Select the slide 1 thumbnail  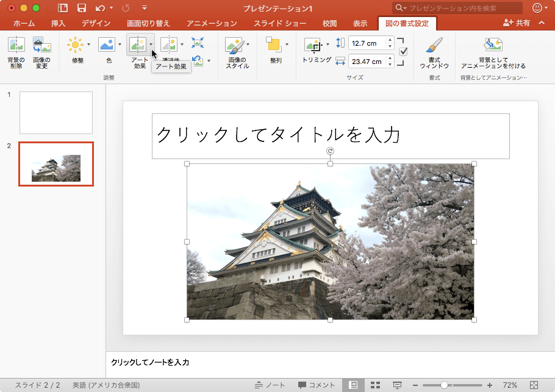pyautogui.click(x=56, y=113)
